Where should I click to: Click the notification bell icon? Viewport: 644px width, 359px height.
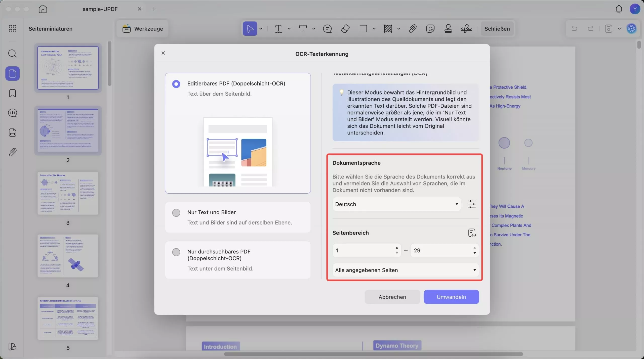[619, 9]
